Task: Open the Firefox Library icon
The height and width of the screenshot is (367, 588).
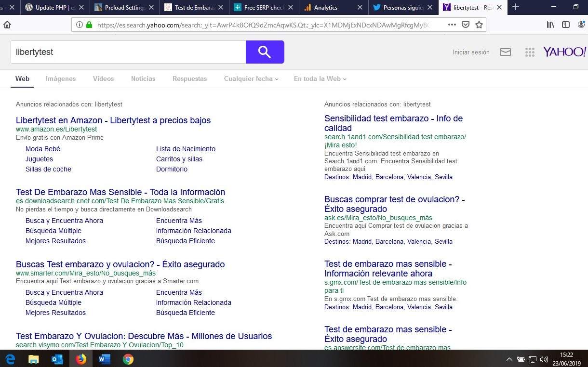Action: pos(550,25)
